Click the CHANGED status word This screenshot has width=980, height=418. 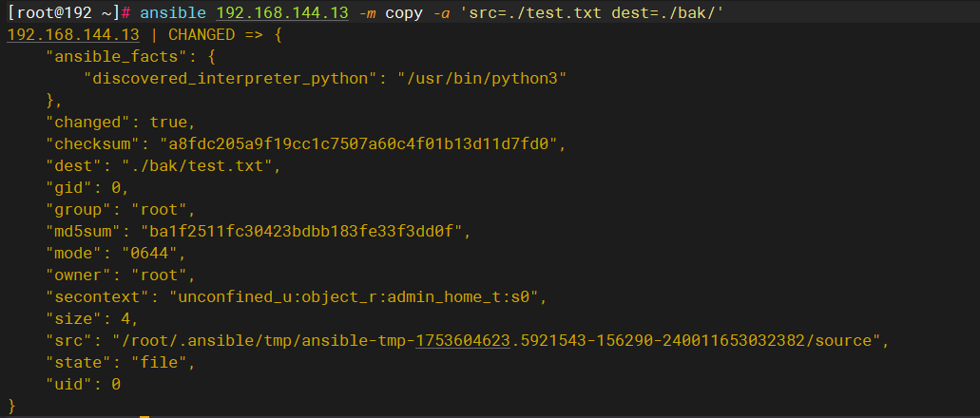(202, 34)
